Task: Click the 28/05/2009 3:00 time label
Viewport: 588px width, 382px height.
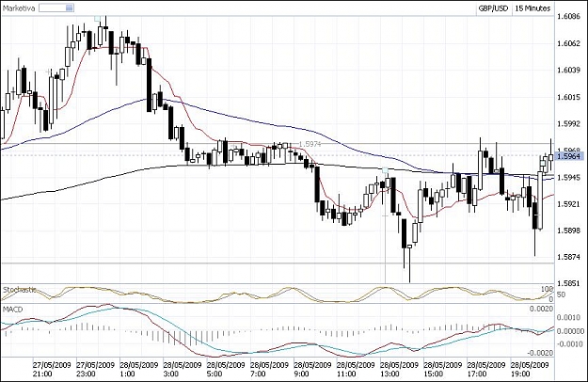Action: (x=183, y=369)
